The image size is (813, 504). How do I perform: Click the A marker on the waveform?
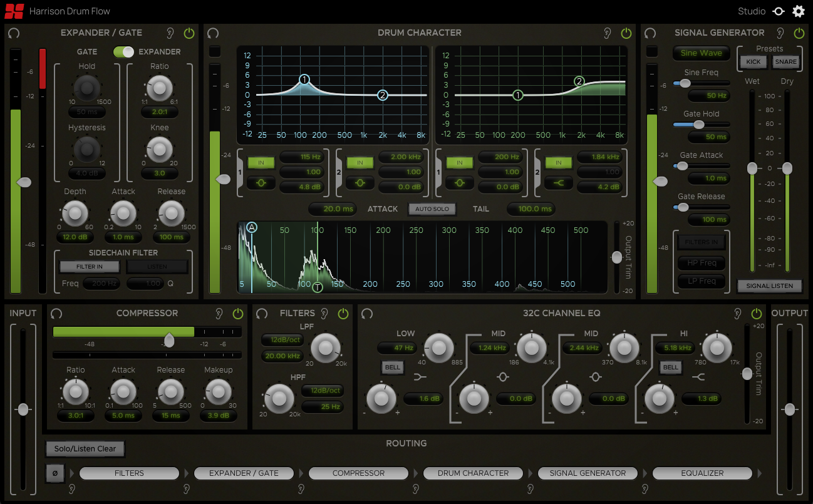click(252, 227)
